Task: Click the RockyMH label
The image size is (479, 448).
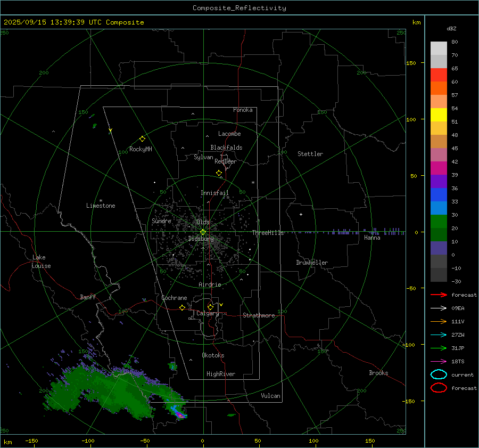Action: [141, 149]
